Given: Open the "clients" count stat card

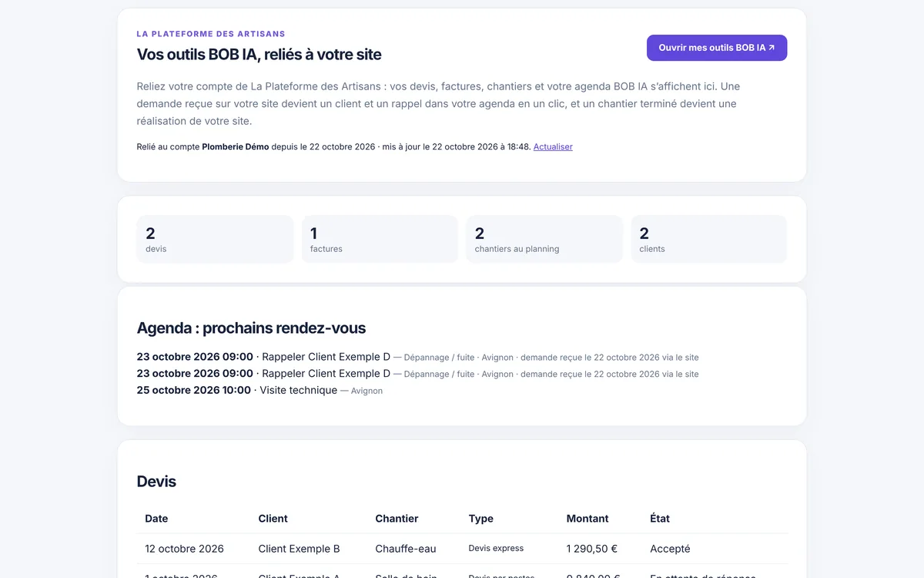Looking at the screenshot, I should [709, 239].
